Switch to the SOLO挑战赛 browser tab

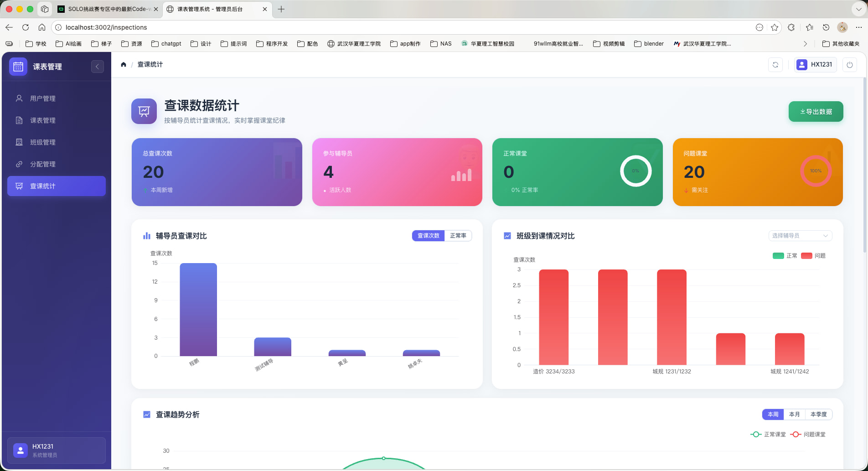point(107,9)
